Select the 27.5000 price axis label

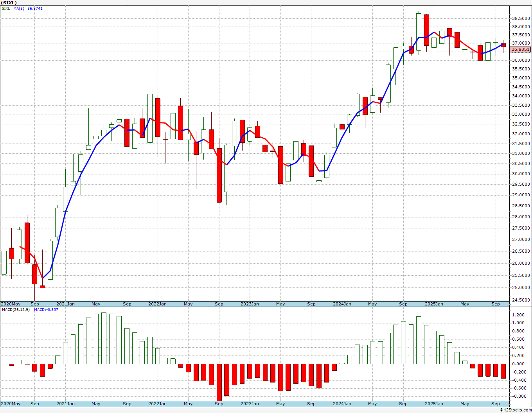(x=521, y=228)
